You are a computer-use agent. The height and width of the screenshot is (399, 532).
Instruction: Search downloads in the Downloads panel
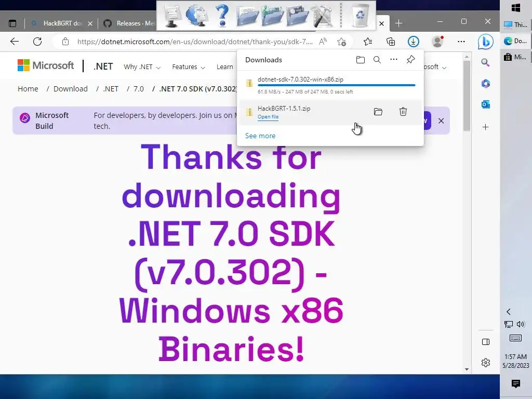(377, 60)
